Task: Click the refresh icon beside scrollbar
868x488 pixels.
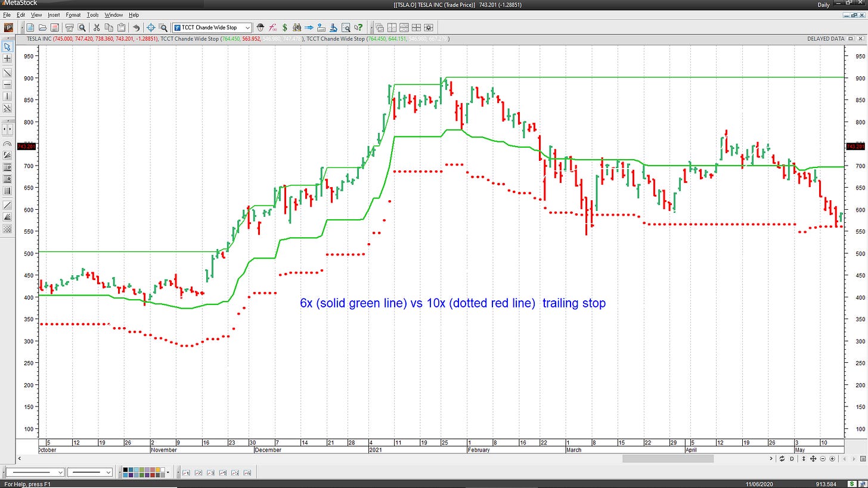Action: (x=782, y=459)
